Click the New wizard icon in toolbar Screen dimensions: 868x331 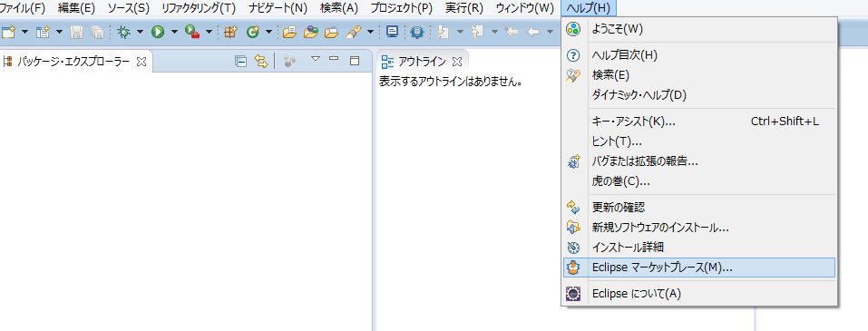(8, 32)
